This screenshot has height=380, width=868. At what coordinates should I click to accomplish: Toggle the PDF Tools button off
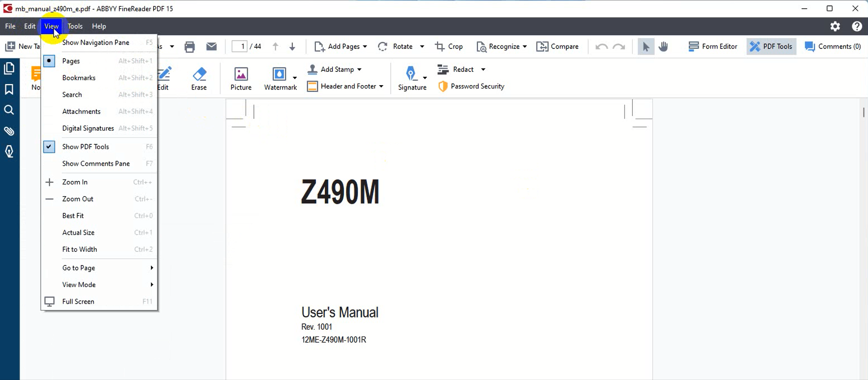click(x=771, y=46)
